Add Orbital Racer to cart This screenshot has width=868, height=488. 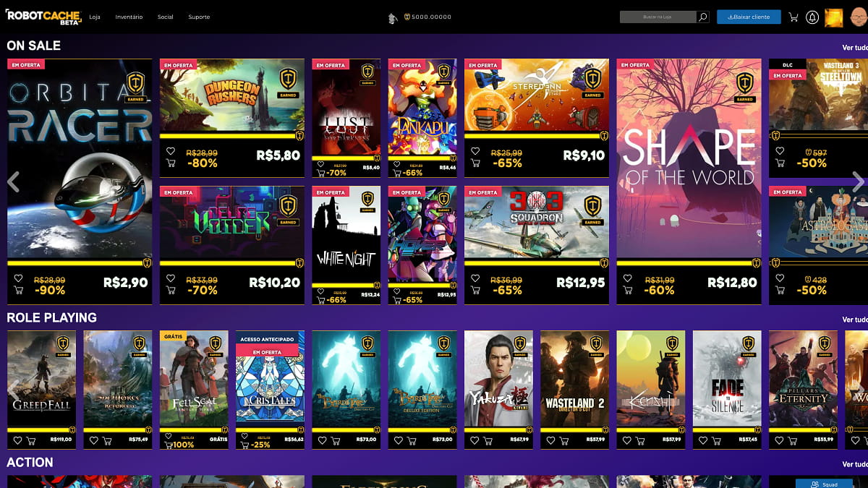point(18,290)
